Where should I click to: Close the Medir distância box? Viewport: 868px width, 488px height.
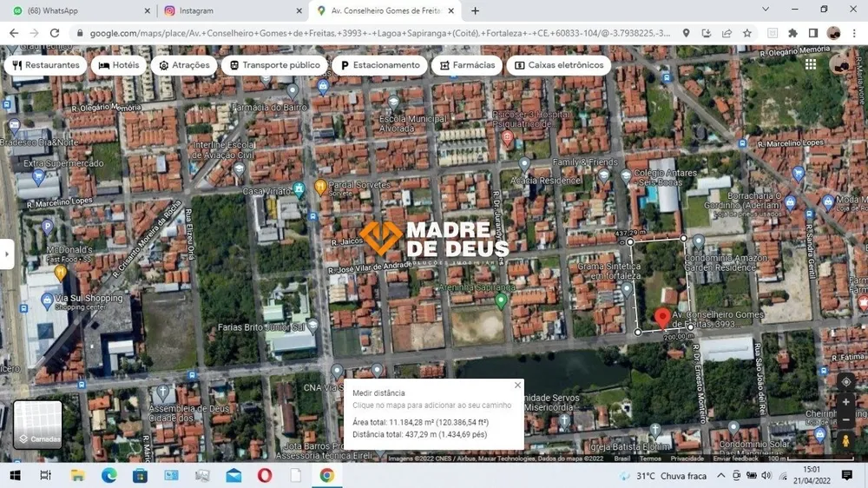517,385
